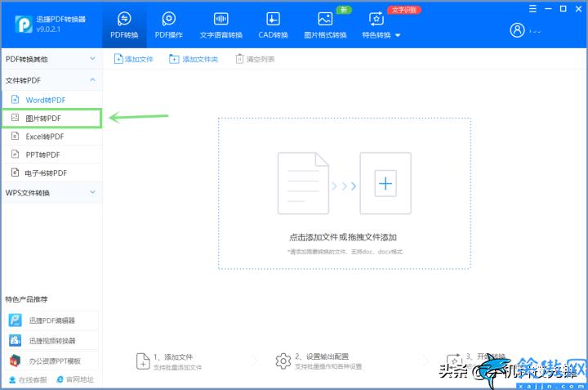This screenshot has width=588, height=390.
Task: Select the CAD转换 tab
Action: [x=273, y=25]
